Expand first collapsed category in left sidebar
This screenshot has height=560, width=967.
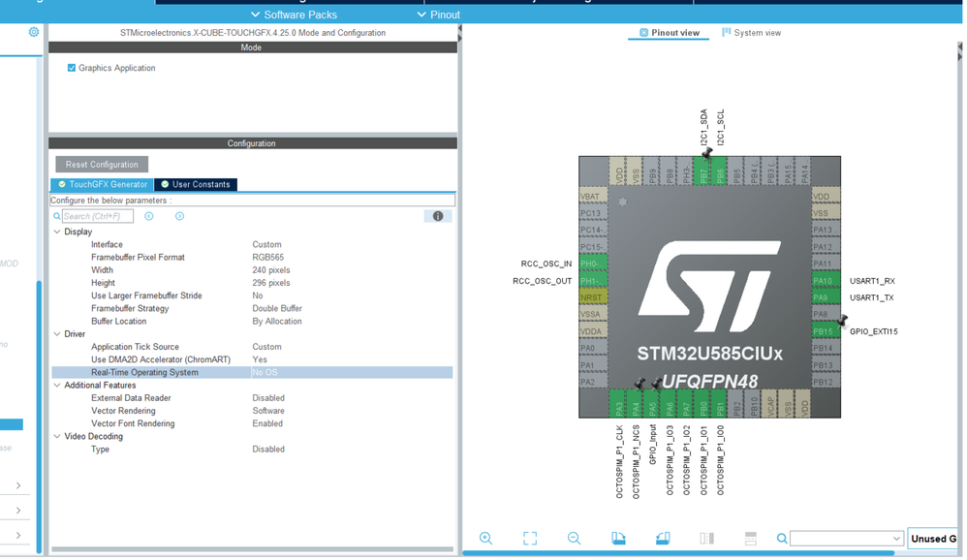(x=18, y=485)
